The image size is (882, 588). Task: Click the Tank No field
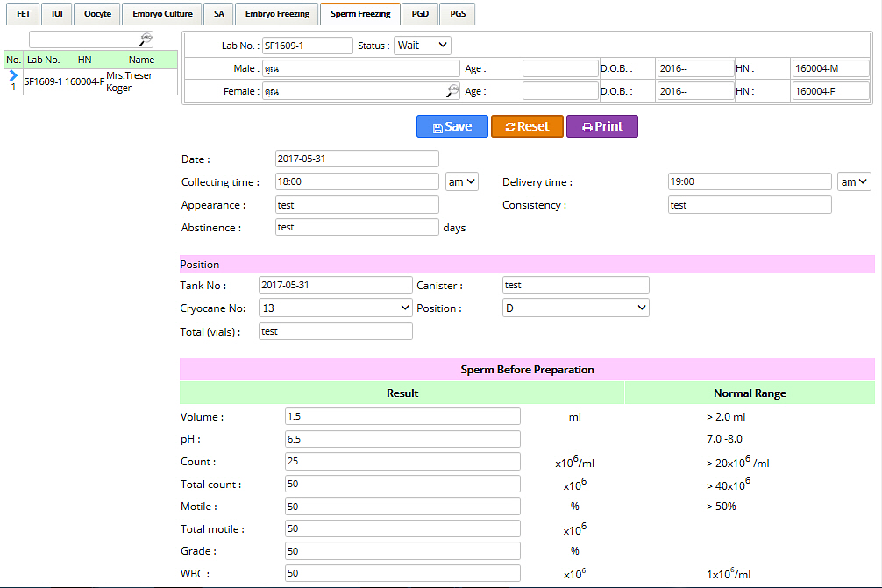tap(336, 285)
